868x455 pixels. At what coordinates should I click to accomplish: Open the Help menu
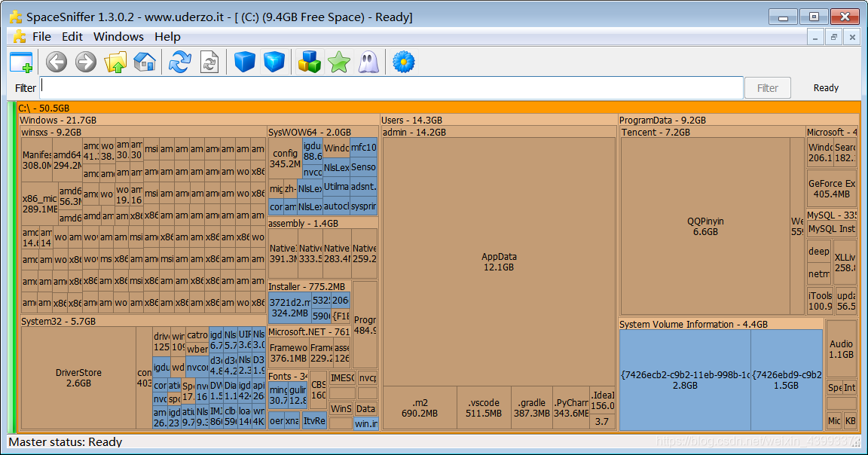167,36
